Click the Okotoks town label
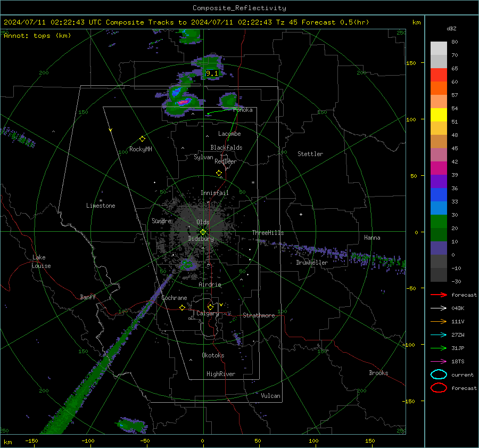Screen dimensions: 479x448 213,355
